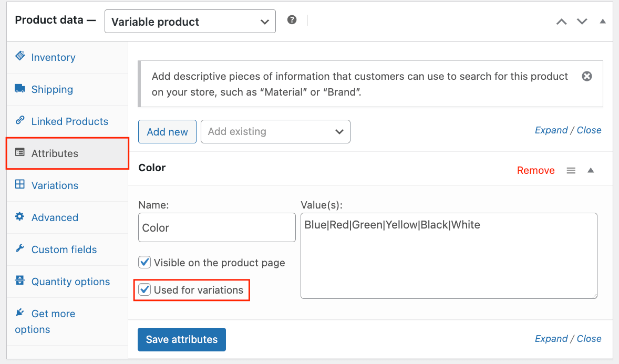Select the Attributes tab
This screenshot has width=619, height=364.
[x=67, y=153]
